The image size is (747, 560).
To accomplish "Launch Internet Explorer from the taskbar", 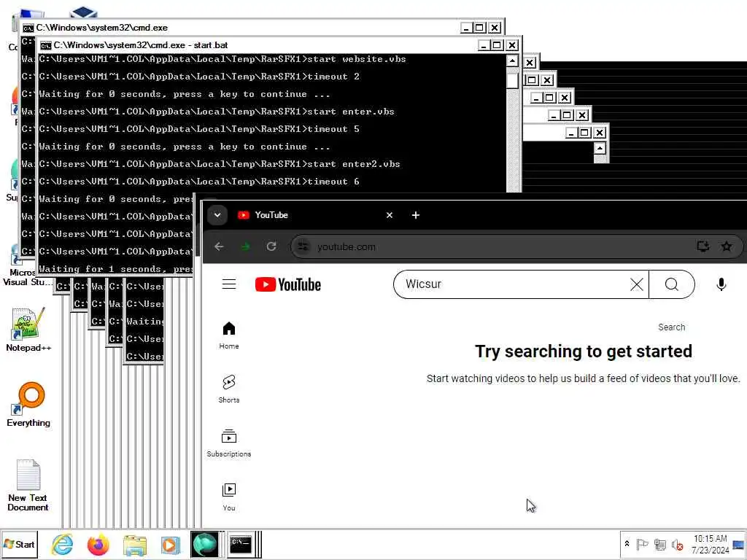I will point(63,544).
